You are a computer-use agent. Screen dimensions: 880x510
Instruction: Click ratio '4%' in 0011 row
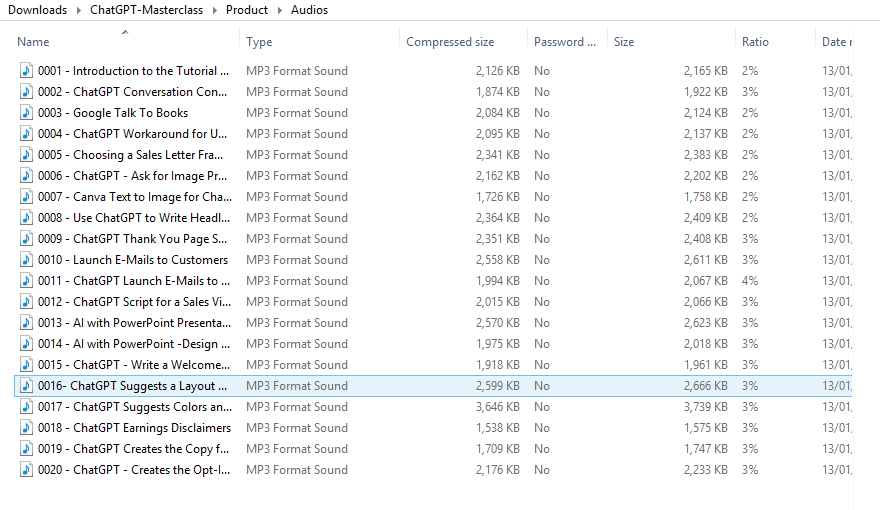coord(750,281)
